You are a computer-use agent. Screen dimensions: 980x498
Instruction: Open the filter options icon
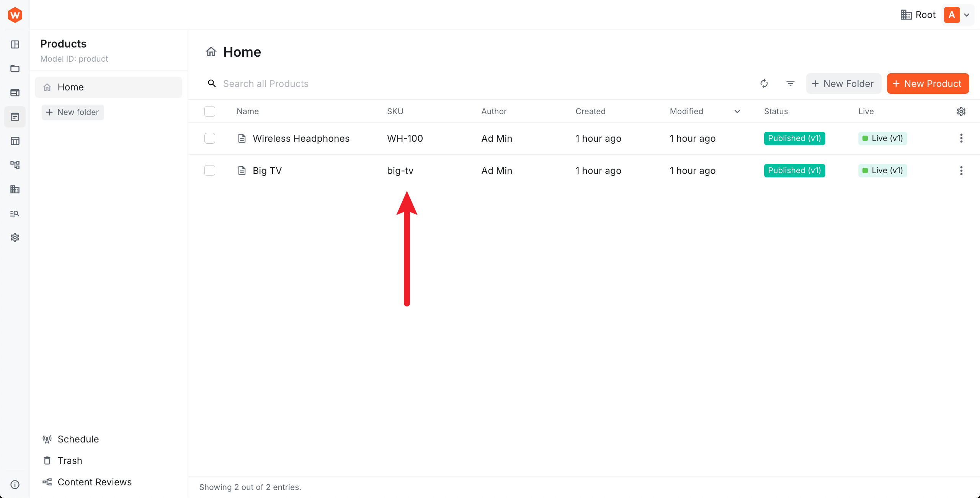[790, 84]
